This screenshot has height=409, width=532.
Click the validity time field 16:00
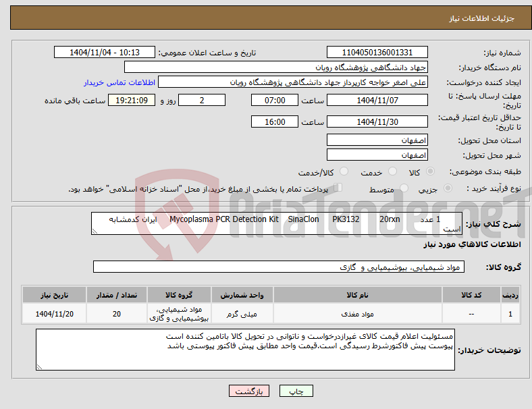275,121
